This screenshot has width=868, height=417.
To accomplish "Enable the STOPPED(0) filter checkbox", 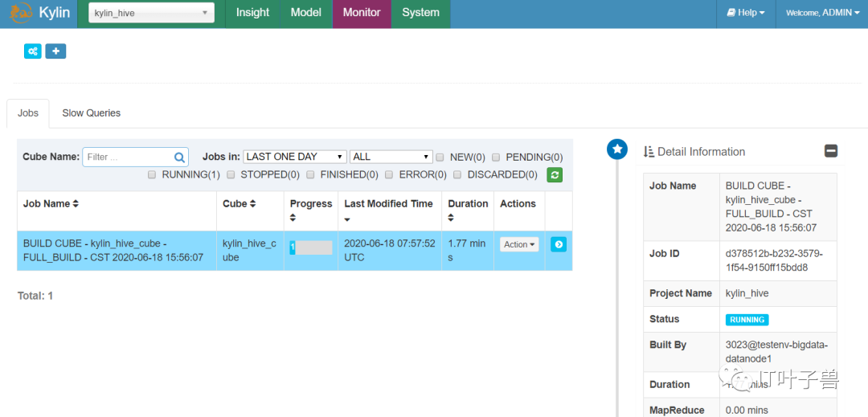I will click(x=231, y=175).
